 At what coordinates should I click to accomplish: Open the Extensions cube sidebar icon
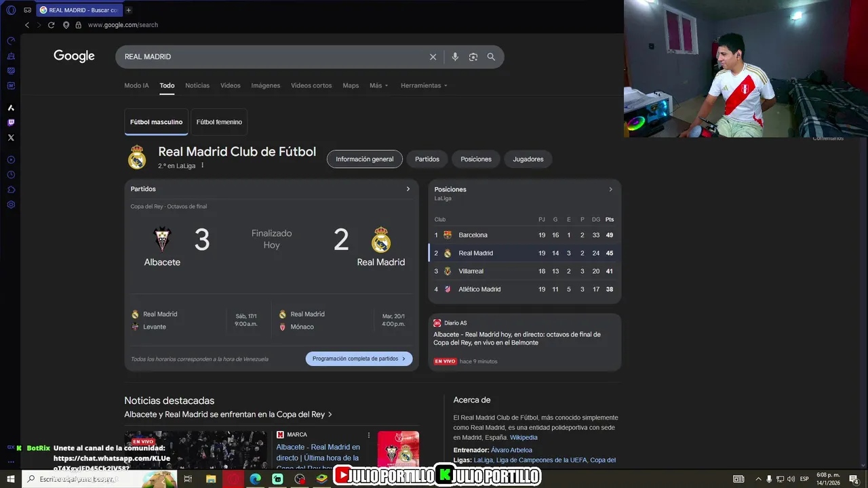11,190
